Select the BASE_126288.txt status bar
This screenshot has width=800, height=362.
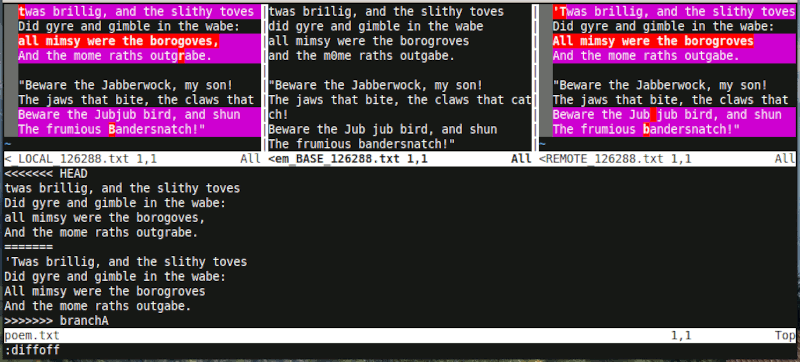tap(399, 159)
